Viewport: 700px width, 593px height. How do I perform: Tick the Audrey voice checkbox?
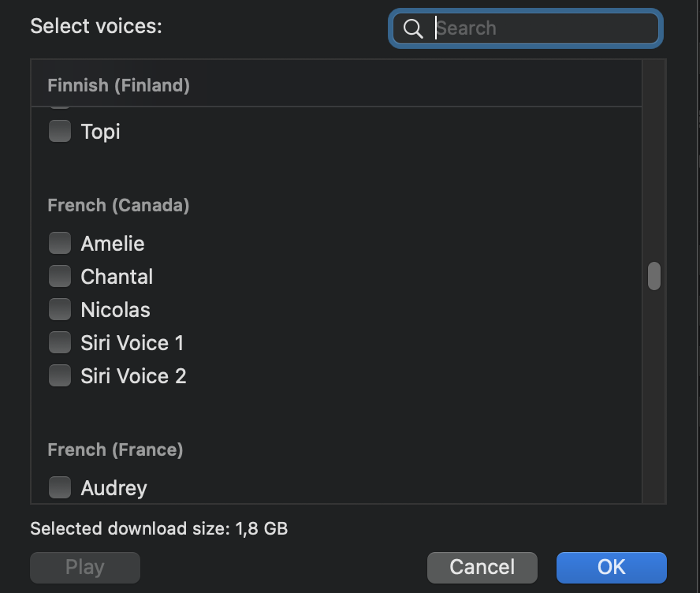(60, 488)
